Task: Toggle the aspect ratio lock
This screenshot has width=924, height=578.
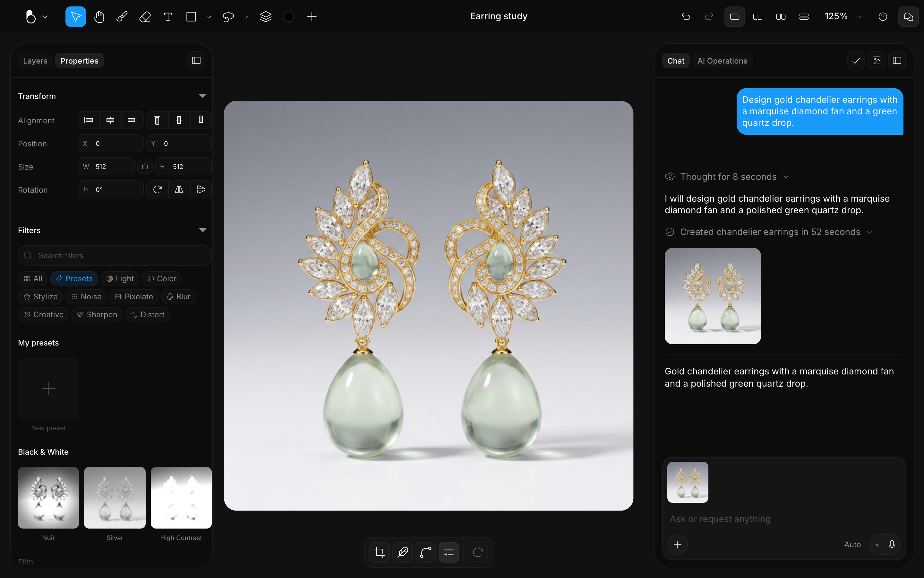Action: click(145, 166)
